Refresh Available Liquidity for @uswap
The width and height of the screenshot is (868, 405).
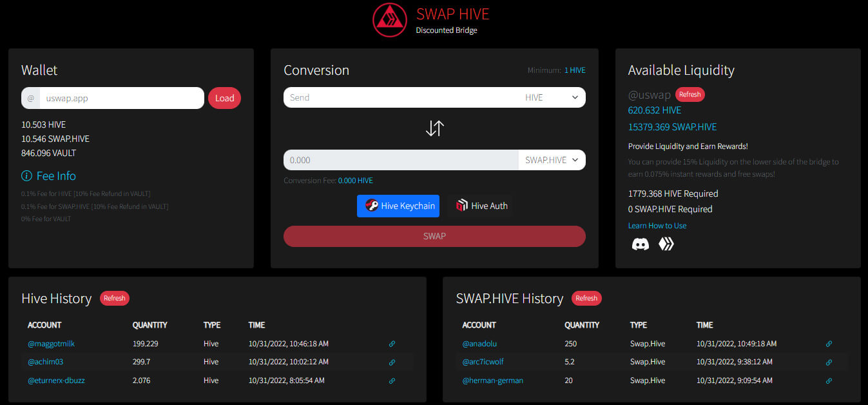pos(690,94)
